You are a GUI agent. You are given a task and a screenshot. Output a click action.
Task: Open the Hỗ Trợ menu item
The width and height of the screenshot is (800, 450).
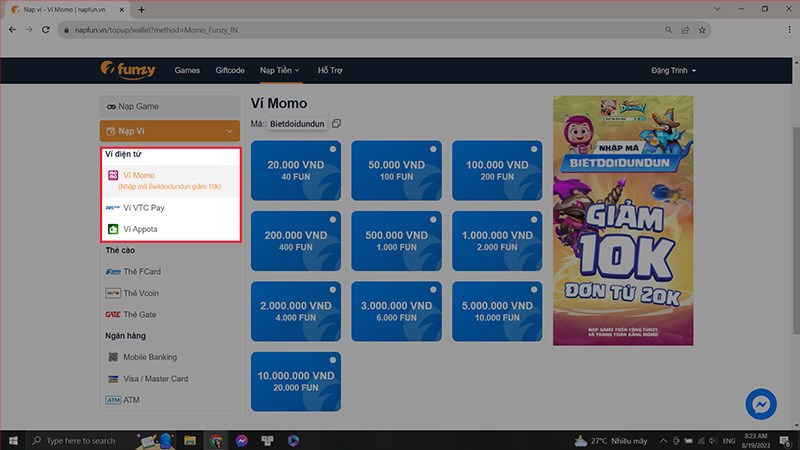(330, 70)
